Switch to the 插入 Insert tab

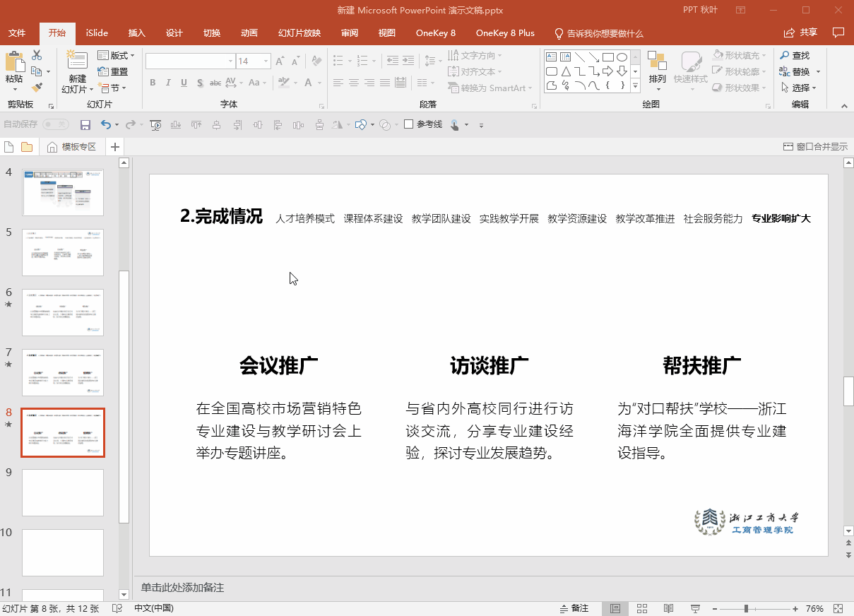pyautogui.click(x=137, y=33)
